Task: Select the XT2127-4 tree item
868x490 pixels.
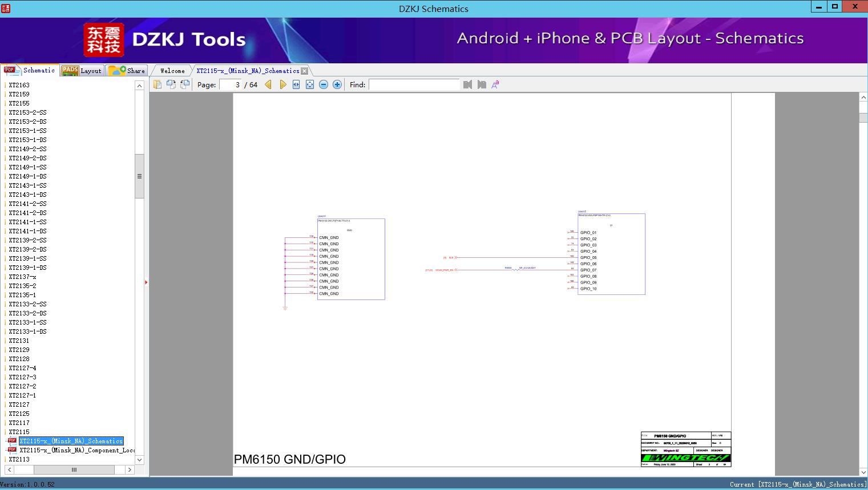Action: 22,368
